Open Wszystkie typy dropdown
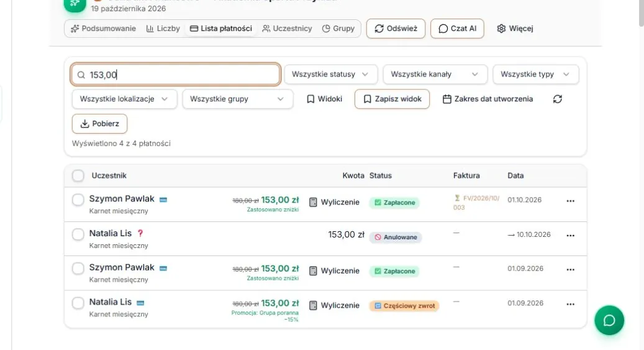Screen dimensions: 644x350 (x=535, y=75)
